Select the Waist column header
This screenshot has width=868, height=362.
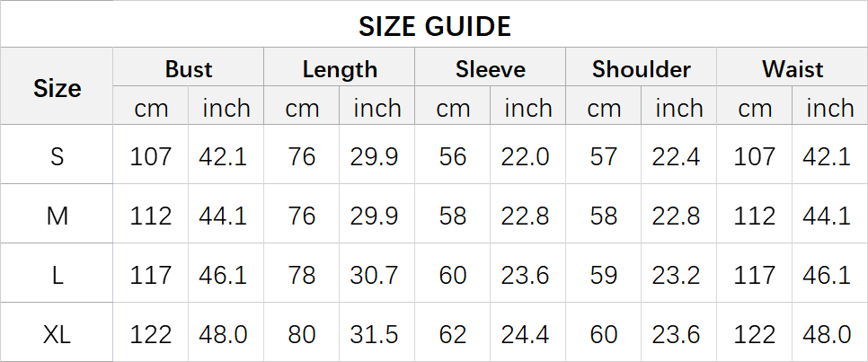pyautogui.click(x=793, y=69)
